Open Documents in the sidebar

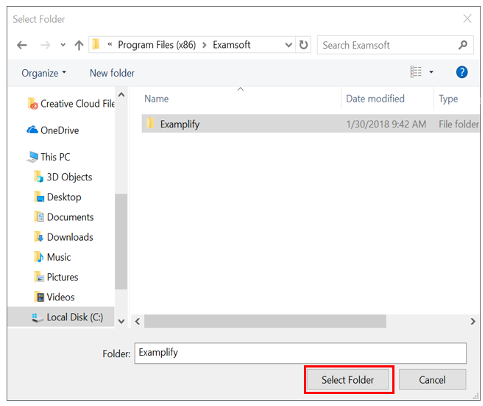coord(70,217)
